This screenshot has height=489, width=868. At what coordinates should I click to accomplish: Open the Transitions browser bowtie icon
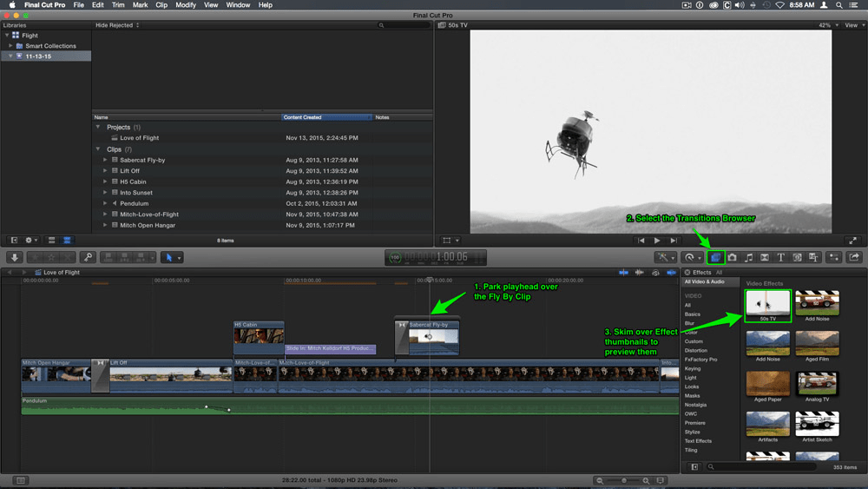(x=765, y=257)
